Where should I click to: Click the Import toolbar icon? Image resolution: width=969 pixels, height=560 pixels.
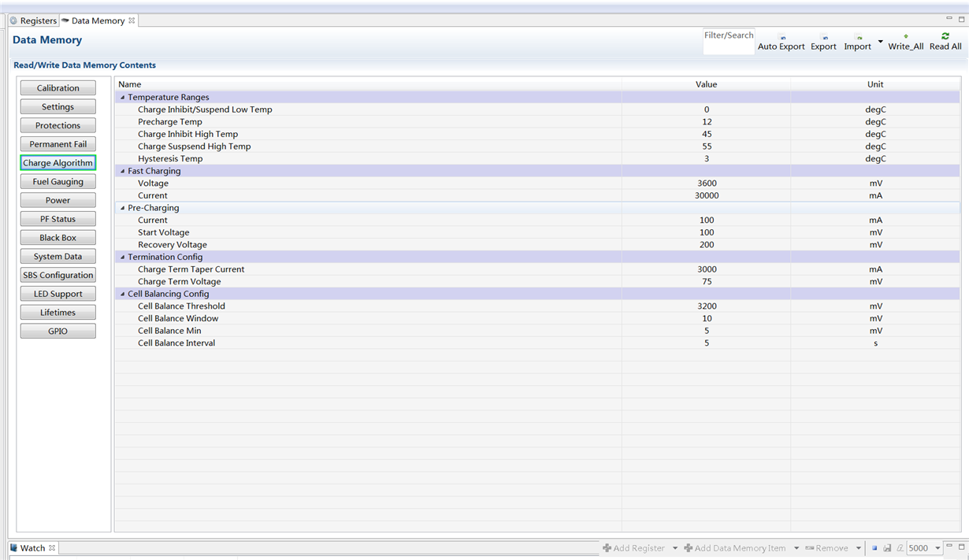point(859,37)
